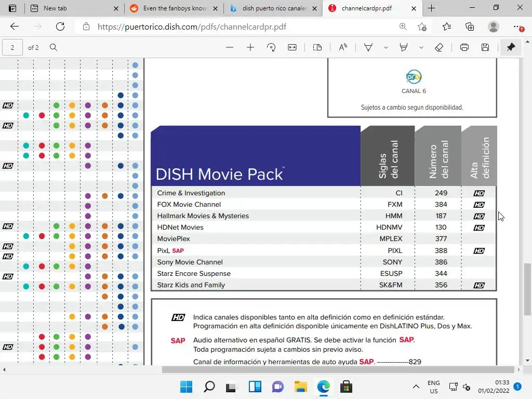Open Task View on taskbar
Image resolution: width=532 pixels, height=399 pixels.
[231, 387]
